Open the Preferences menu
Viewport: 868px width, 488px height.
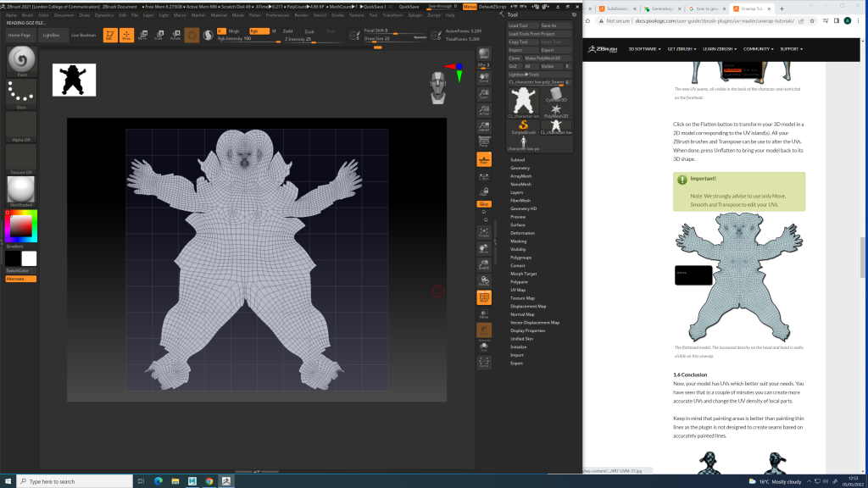[277, 15]
